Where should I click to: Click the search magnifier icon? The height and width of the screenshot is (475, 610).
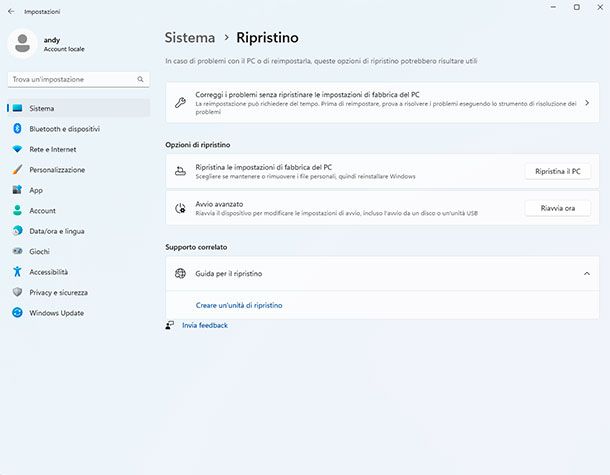click(x=140, y=79)
